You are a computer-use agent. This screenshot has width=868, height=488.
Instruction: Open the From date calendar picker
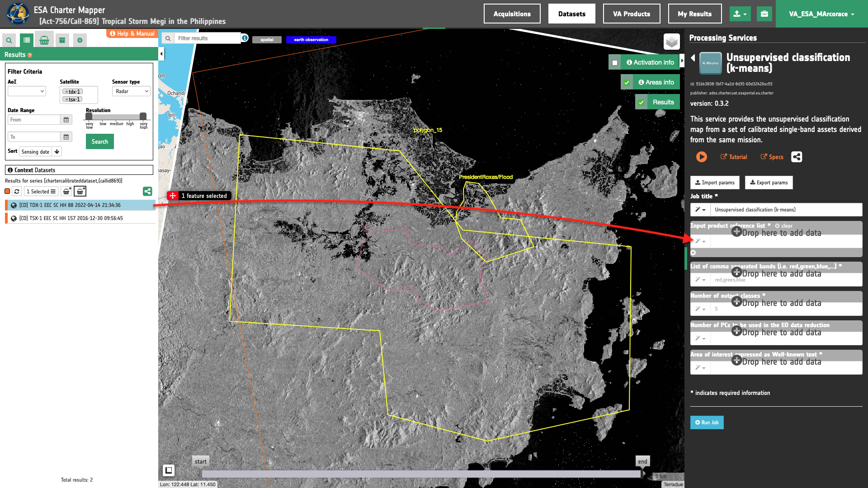pos(66,120)
